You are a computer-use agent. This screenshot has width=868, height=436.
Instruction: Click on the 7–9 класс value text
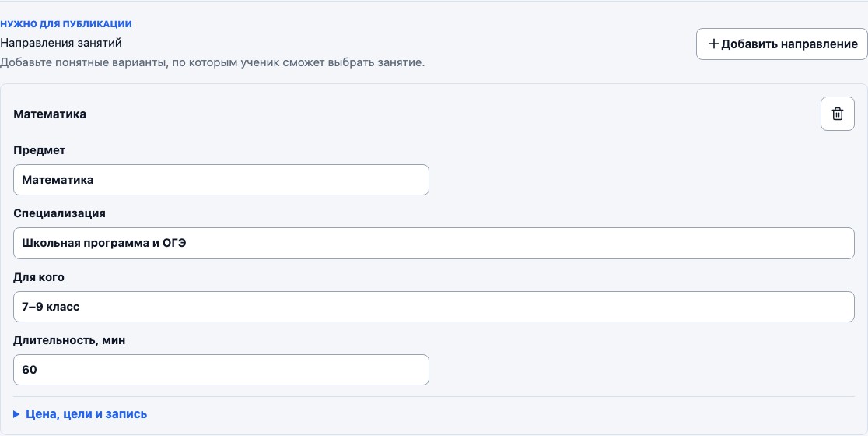coord(51,306)
